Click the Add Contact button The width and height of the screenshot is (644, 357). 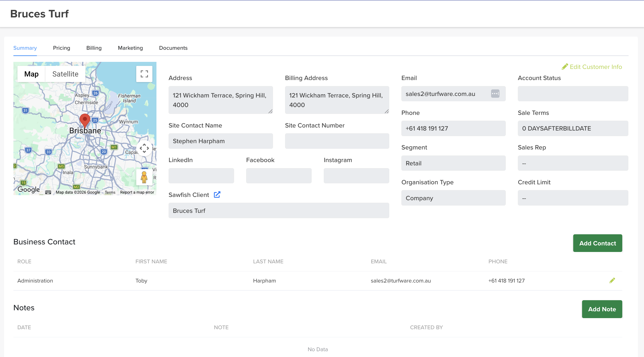click(597, 243)
